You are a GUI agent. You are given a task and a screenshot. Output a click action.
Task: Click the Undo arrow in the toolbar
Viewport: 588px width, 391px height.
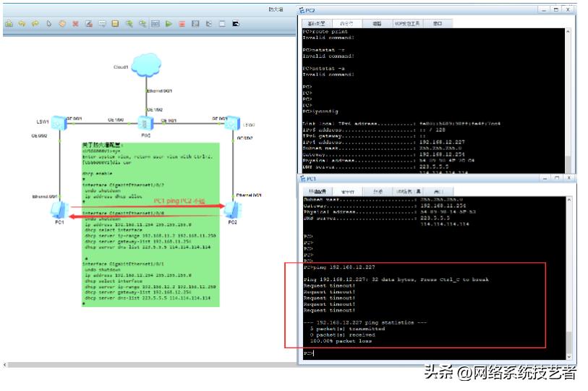tap(22, 24)
